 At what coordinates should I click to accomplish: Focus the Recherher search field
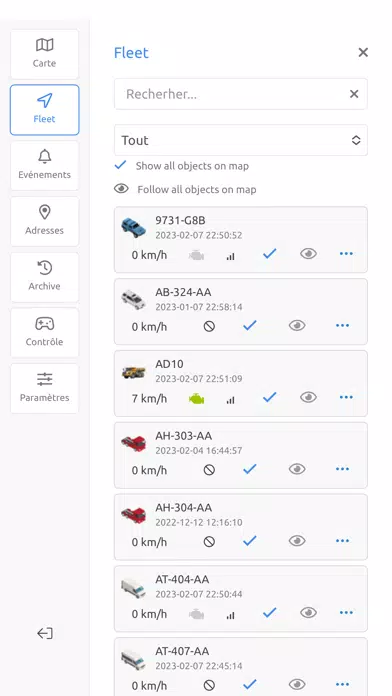tap(231, 94)
